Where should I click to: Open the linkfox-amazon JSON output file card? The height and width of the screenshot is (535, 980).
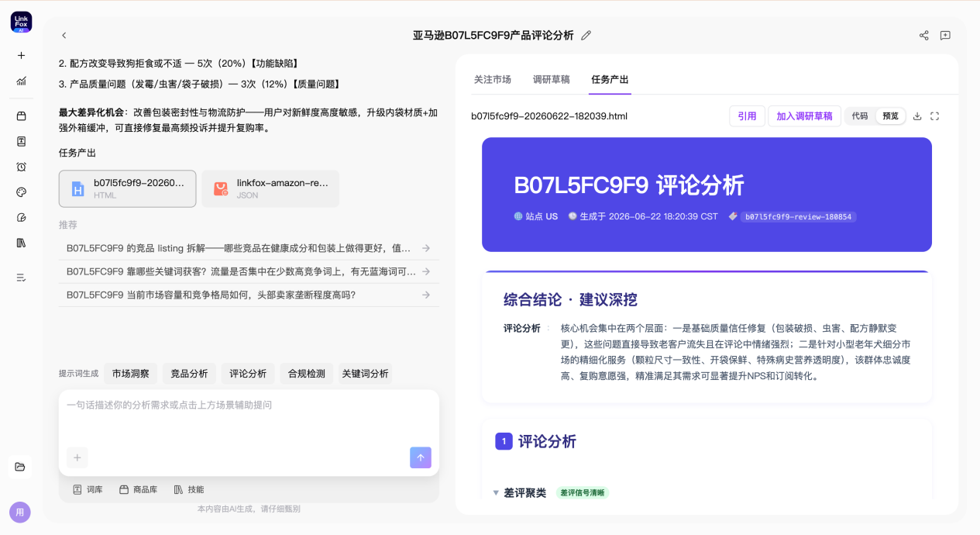click(x=270, y=189)
